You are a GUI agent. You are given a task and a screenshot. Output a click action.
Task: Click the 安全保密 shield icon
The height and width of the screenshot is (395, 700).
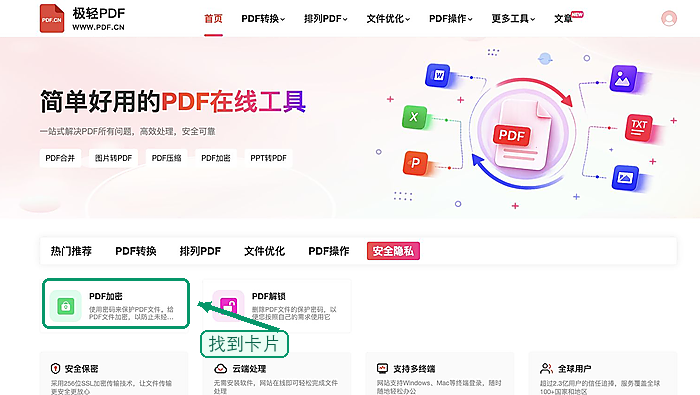(x=55, y=369)
